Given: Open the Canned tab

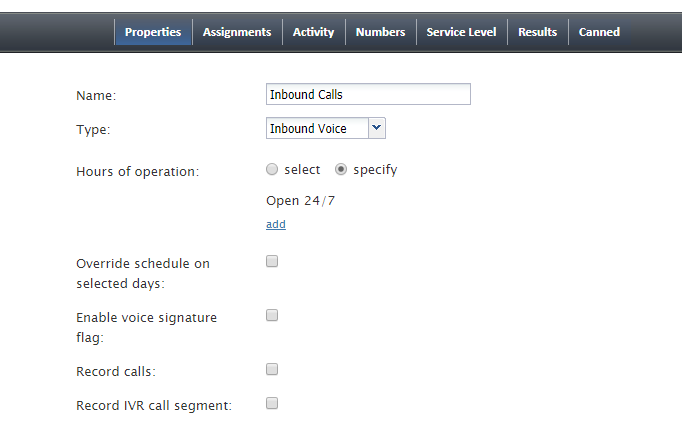Looking at the screenshot, I should click(599, 32).
